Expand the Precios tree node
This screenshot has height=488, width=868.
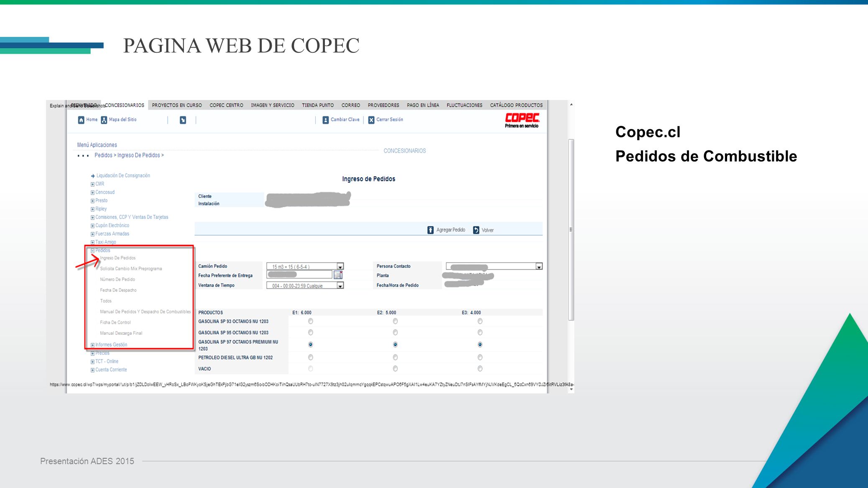[92, 354]
